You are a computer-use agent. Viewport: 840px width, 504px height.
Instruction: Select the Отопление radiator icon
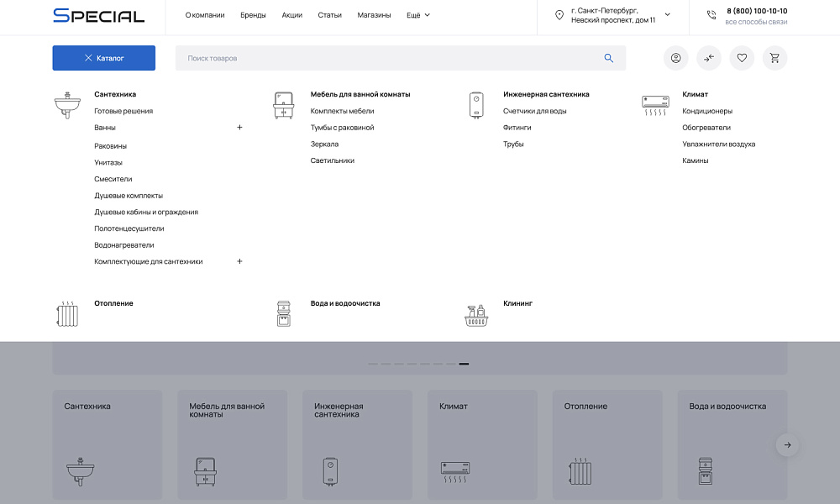[67, 313]
